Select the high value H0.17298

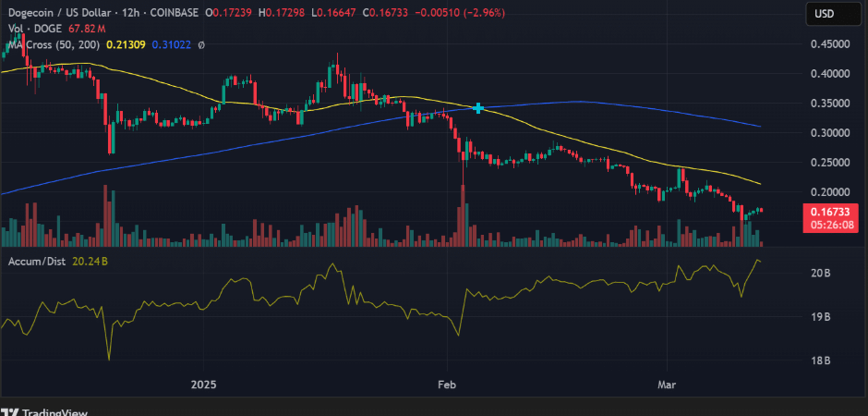(x=280, y=13)
